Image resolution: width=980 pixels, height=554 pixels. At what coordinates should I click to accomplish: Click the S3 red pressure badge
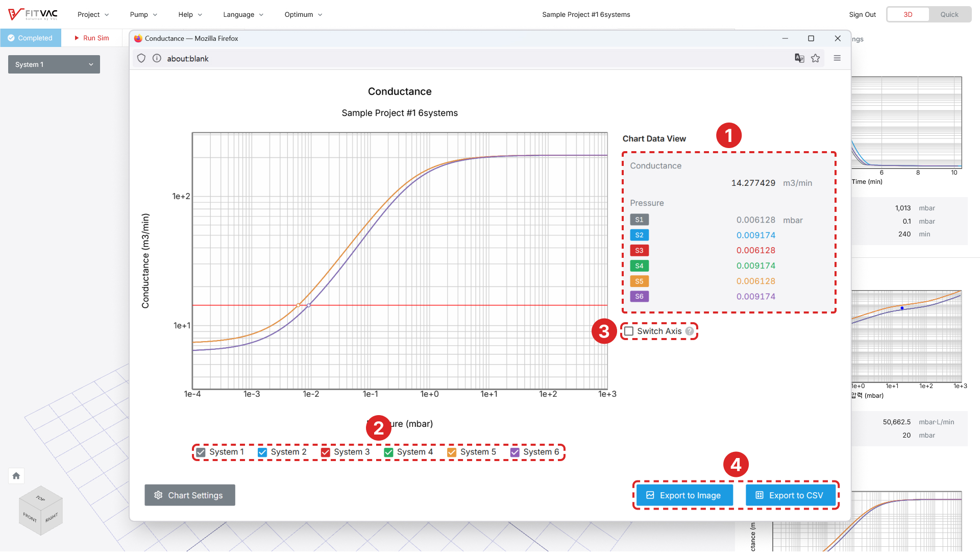click(639, 251)
